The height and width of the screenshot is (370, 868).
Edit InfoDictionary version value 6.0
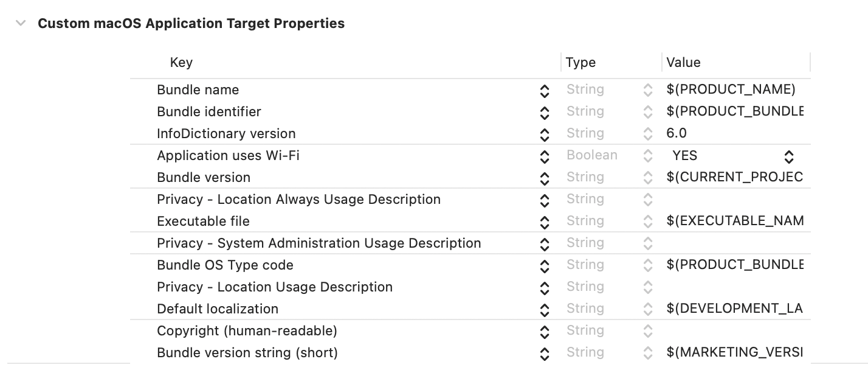(677, 134)
